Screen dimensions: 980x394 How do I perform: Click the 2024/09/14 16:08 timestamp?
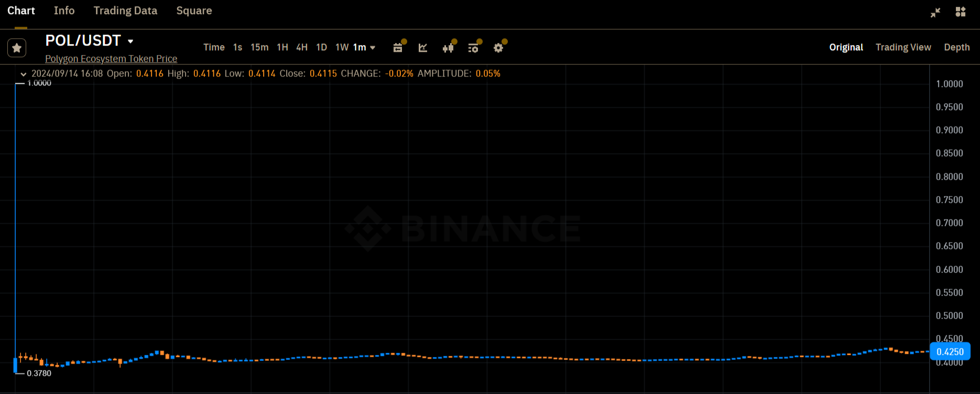[x=67, y=73]
